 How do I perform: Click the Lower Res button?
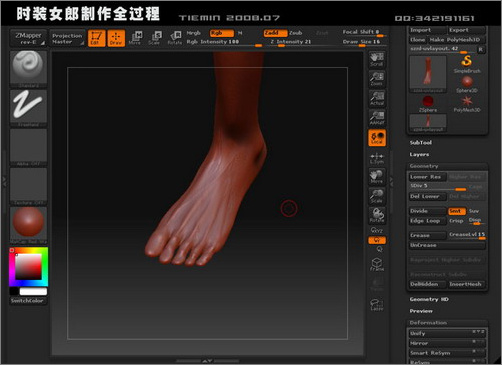427,177
